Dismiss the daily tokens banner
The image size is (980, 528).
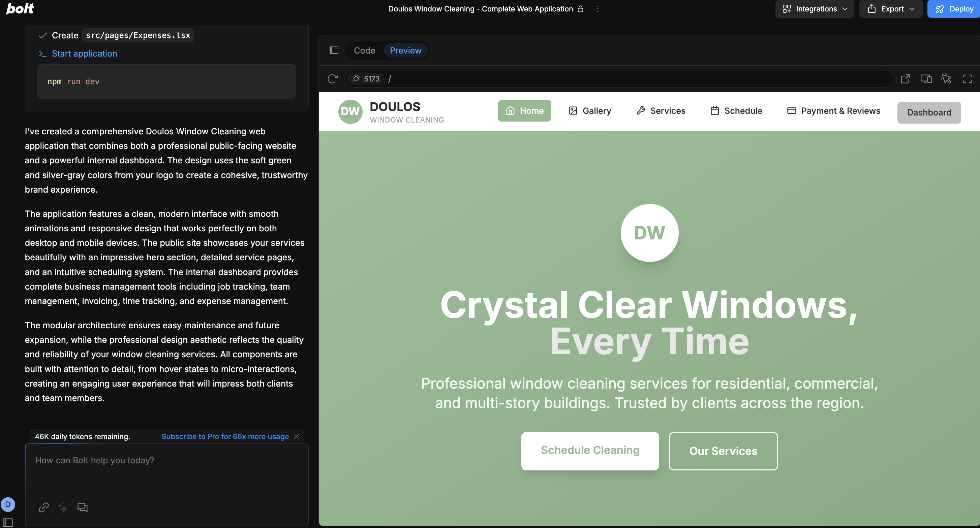[x=296, y=436]
